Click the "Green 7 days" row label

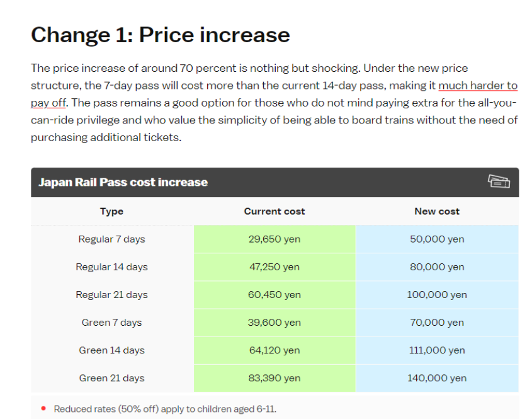111,323
